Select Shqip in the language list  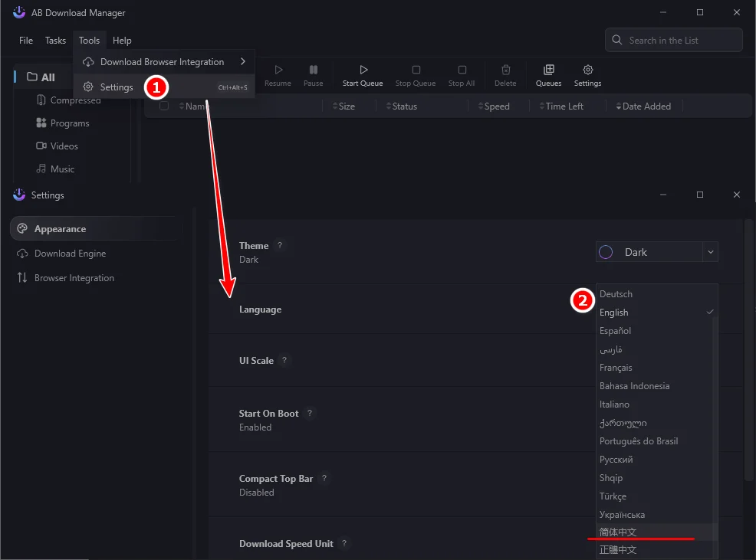point(656,478)
